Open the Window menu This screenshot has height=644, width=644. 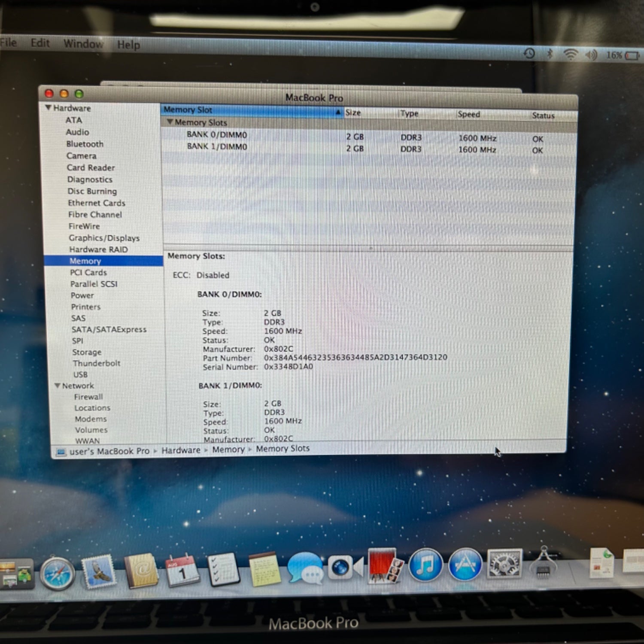[83, 44]
